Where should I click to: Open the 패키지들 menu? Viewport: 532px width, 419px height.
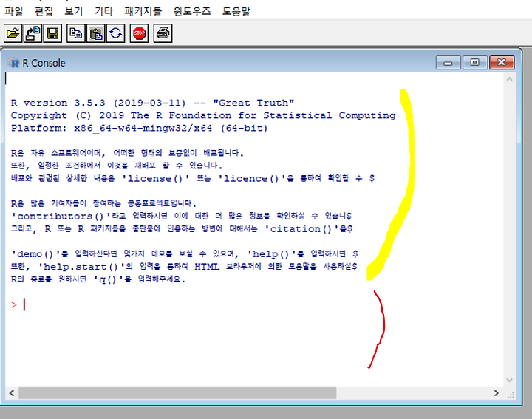tap(143, 12)
